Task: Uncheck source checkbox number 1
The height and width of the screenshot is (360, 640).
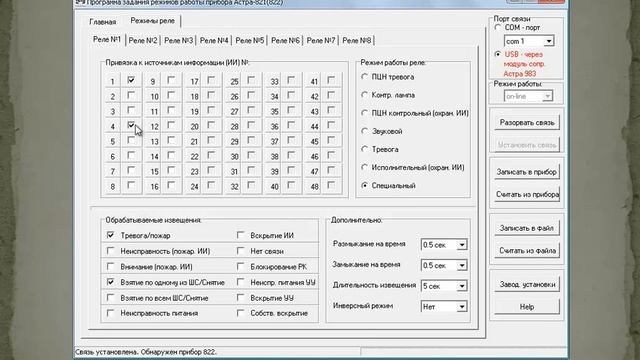Action: pos(131,80)
